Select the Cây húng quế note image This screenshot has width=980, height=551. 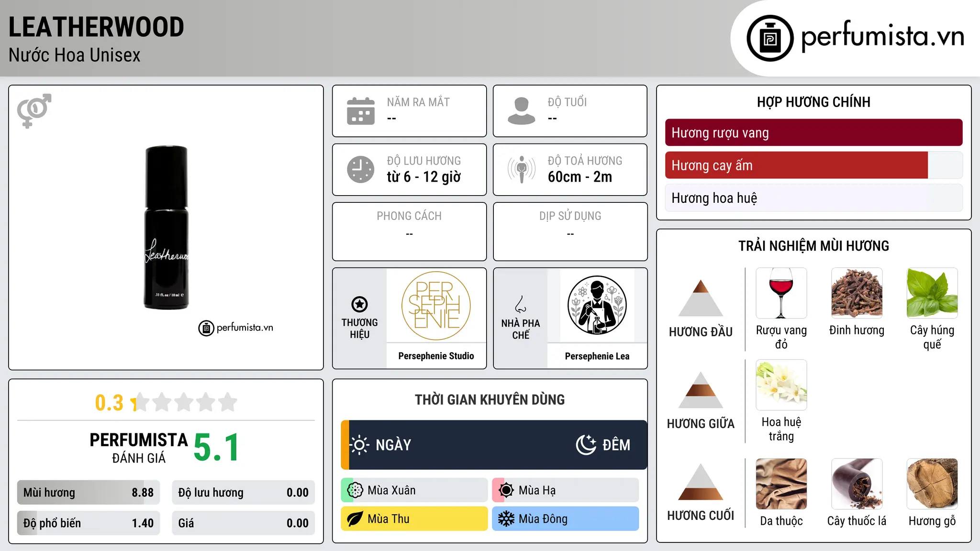click(x=932, y=293)
